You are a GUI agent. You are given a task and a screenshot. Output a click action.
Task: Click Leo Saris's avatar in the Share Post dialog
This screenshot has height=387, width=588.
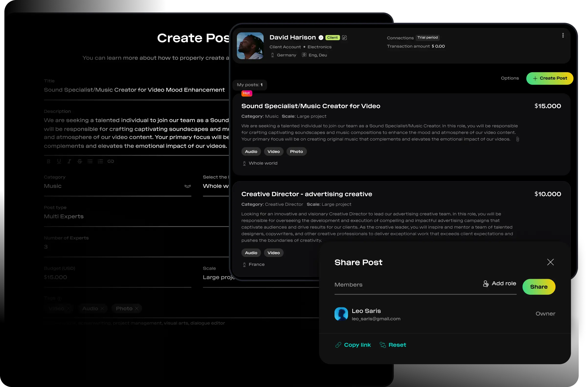pos(341,314)
